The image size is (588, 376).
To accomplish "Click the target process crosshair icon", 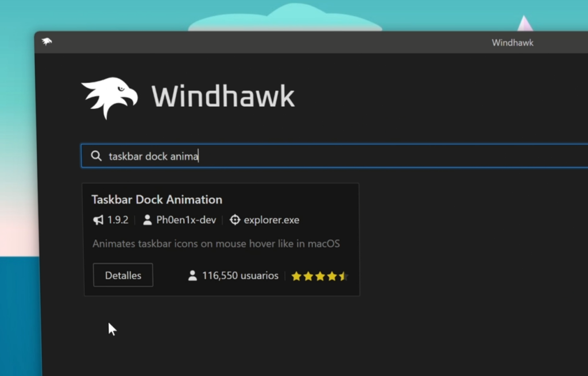I will pos(235,220).
